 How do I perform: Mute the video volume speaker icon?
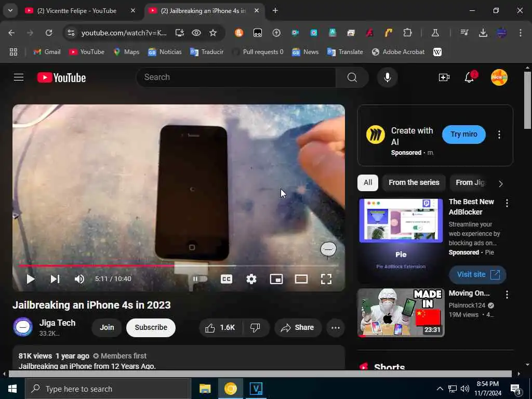click(x=79, y=279)
